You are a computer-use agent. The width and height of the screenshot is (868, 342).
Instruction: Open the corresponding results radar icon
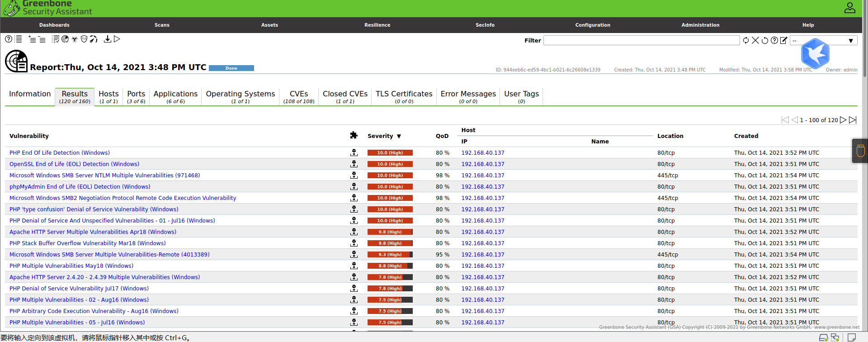point(65,39)
